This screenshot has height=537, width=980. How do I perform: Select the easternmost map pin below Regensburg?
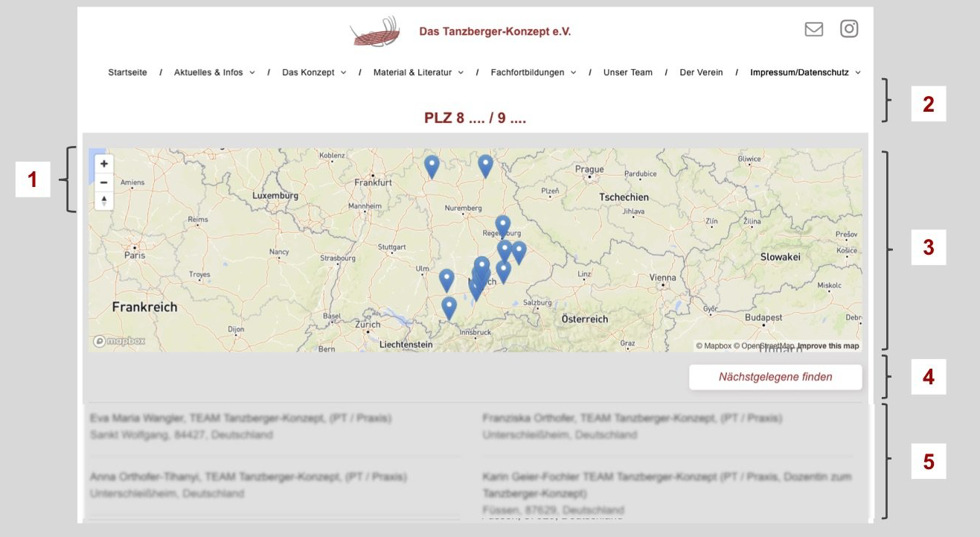coord(519,252)
